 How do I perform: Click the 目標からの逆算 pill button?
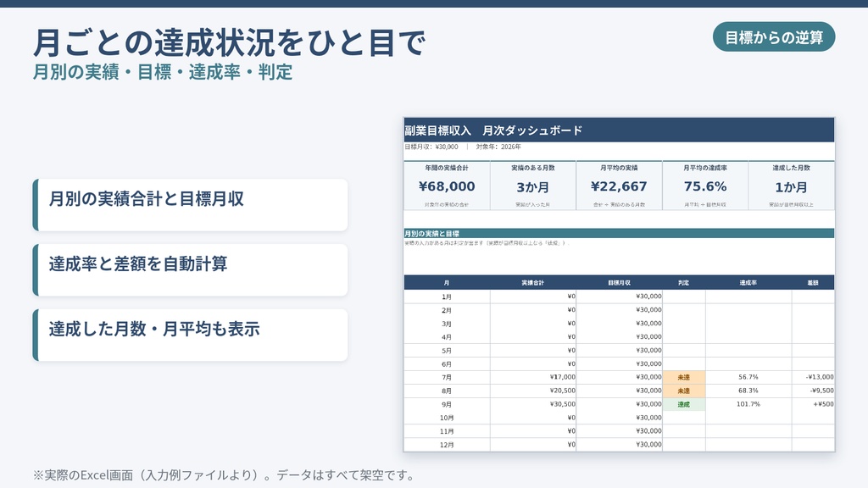coord(773,37)
